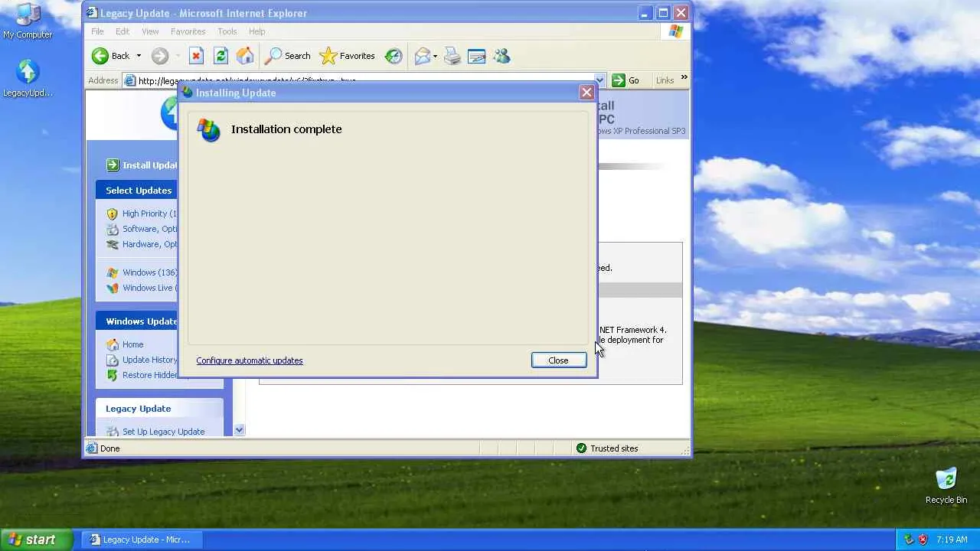Image resolution: width=980 pixels, height=551 pixels.
Task: Click the Mail envelope toolbar icon
Action: point(422,56)
